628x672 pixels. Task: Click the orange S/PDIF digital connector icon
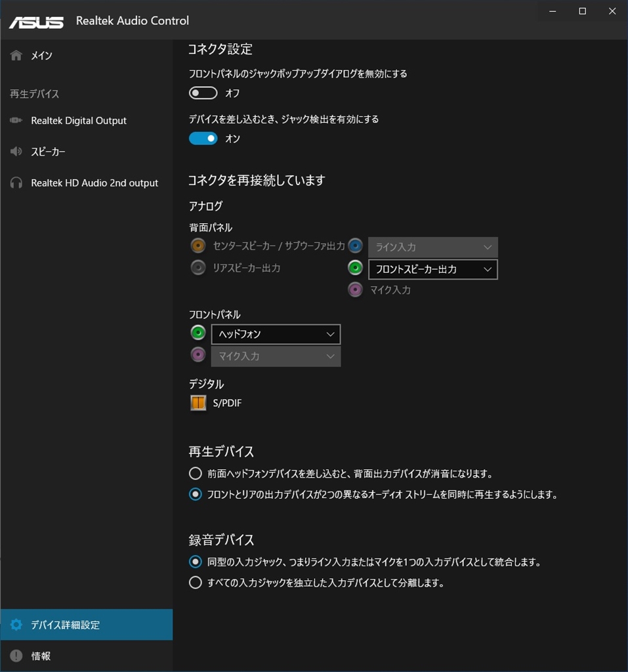point(198,403)
